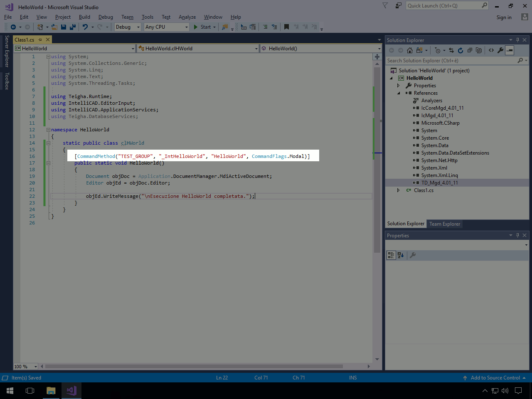The image size is (532, 399).
Task: Toggle the bookmark icon in the toolbar
Action: click(286, 27)
